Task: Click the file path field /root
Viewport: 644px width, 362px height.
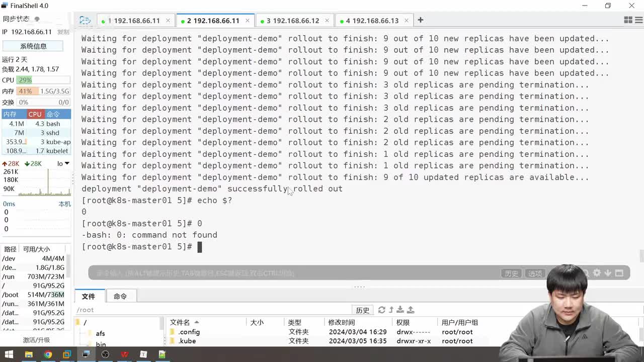Action: (213, 310)
